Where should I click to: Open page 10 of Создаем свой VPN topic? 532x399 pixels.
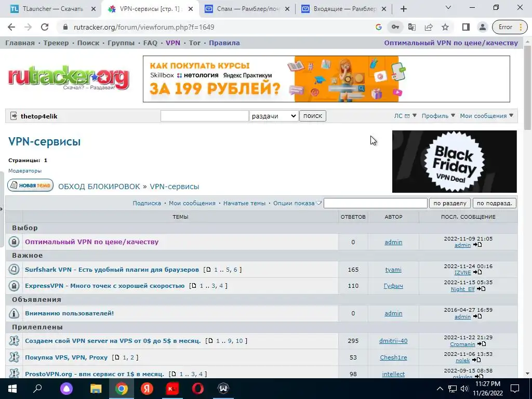pos(240,341)
